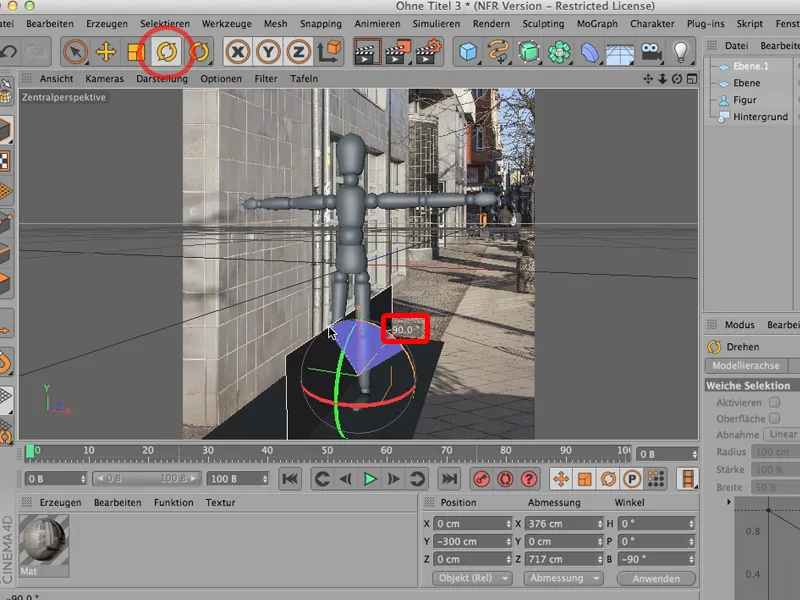Add a cube primitive object
The width and height of the screenshot is (800, 600).
(468, 52)
